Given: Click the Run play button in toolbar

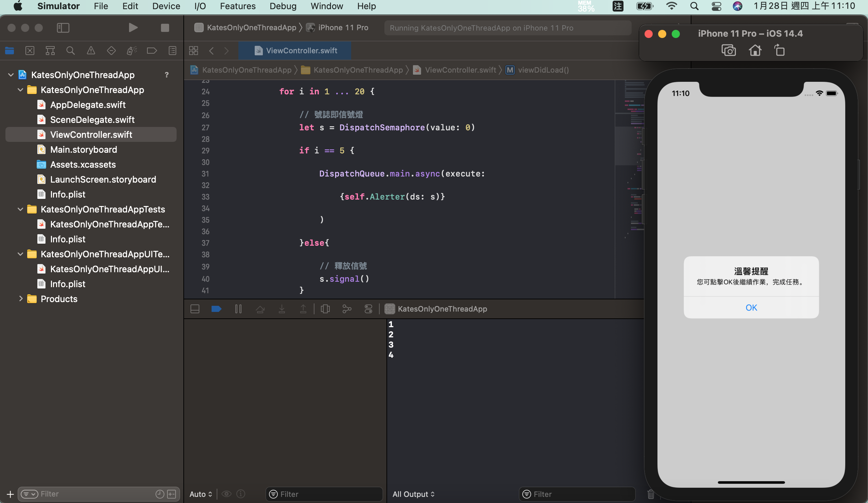Looking at the screenshot, I should pos(133,27).
